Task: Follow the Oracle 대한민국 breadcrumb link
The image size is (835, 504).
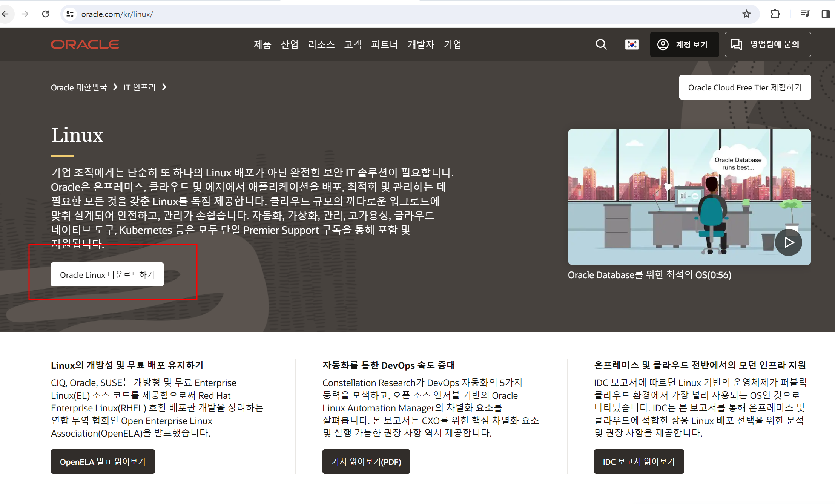Action: point(79,87)
